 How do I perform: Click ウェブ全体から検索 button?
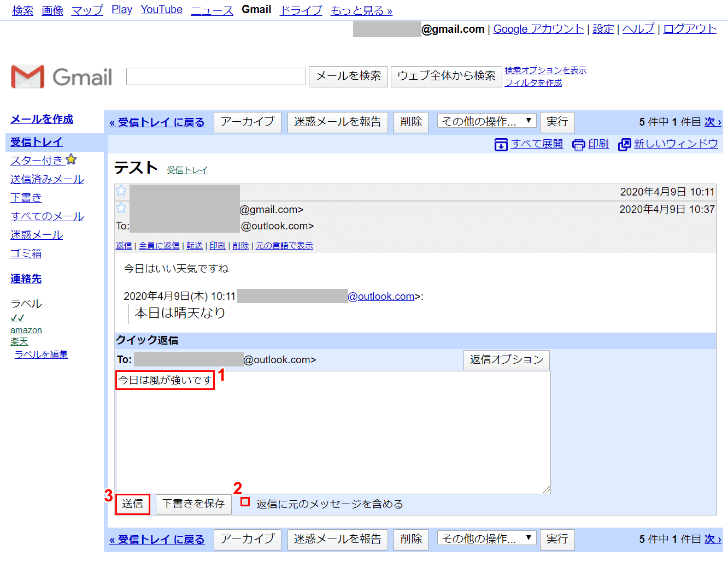coord(447,76)
